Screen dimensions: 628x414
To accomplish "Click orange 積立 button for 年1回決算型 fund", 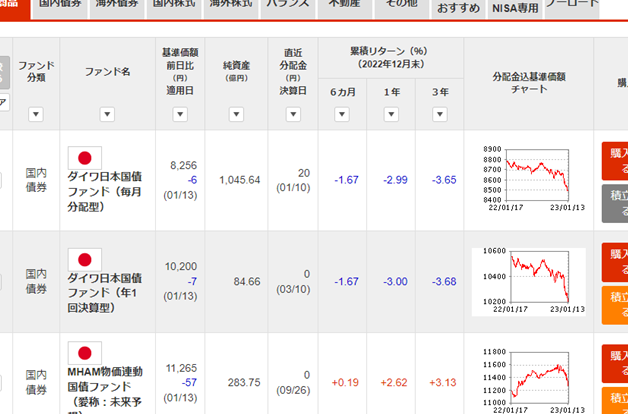I will 615,305.
